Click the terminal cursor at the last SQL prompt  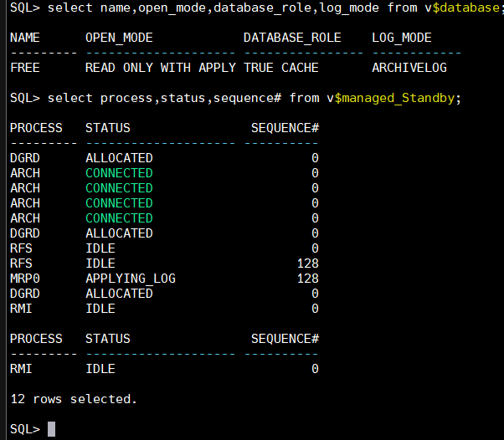coord(51,429)
